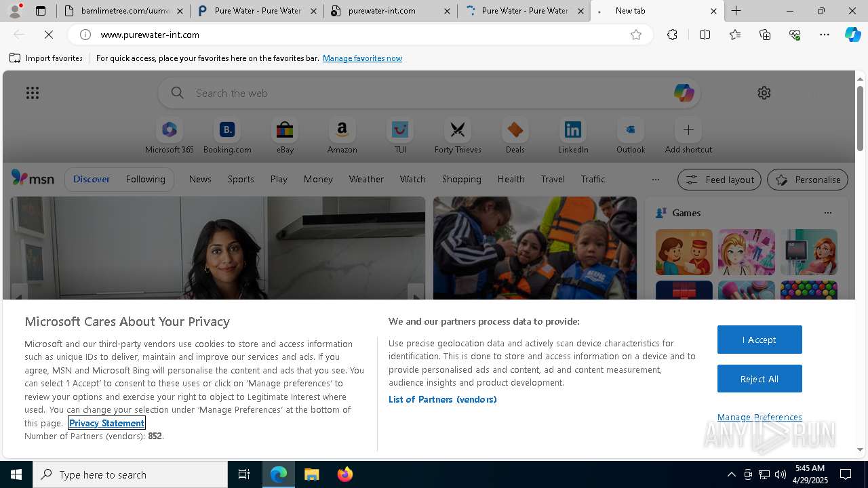This screenshot has width=868, height=488.
Task: Click Feed layout button
Action: [719, 180]
